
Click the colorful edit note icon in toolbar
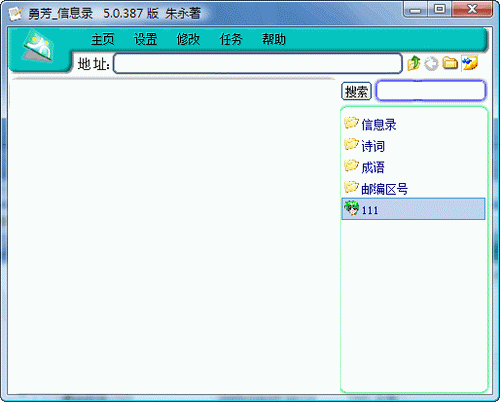470,63
